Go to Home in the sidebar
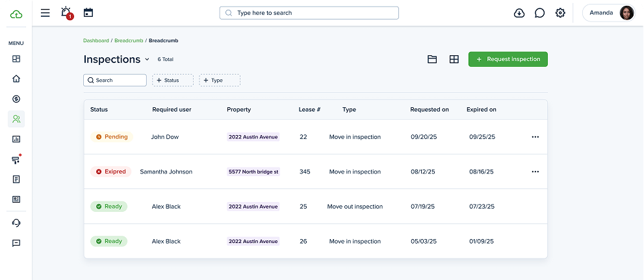 click(x=16, y=79)
